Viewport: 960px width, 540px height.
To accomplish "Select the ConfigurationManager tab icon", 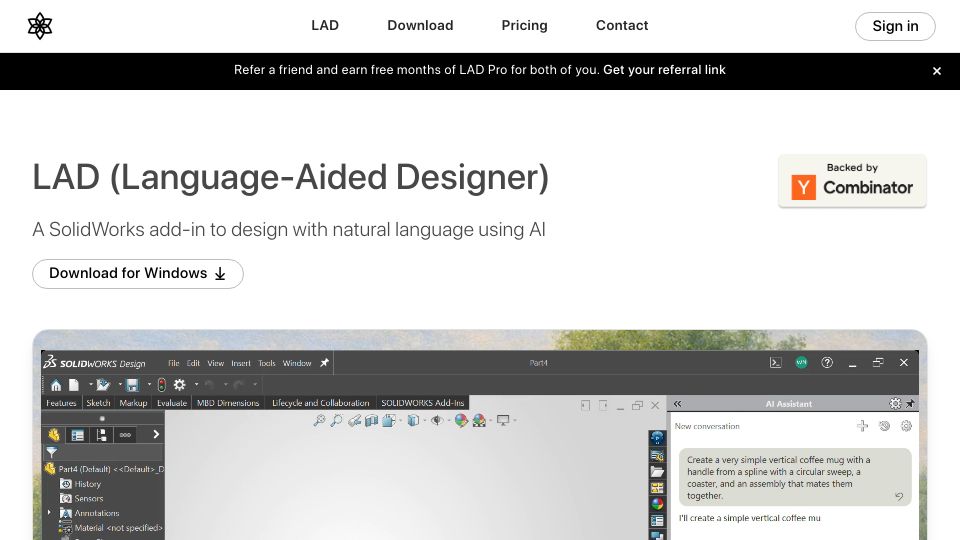I will click(x=102, y=435).
